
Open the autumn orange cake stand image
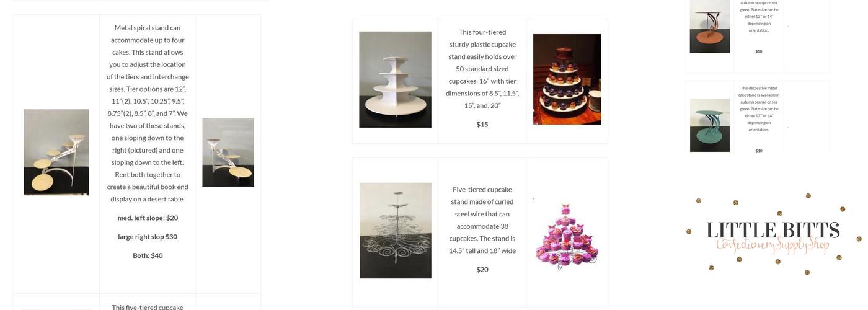[x=710, y=27]
